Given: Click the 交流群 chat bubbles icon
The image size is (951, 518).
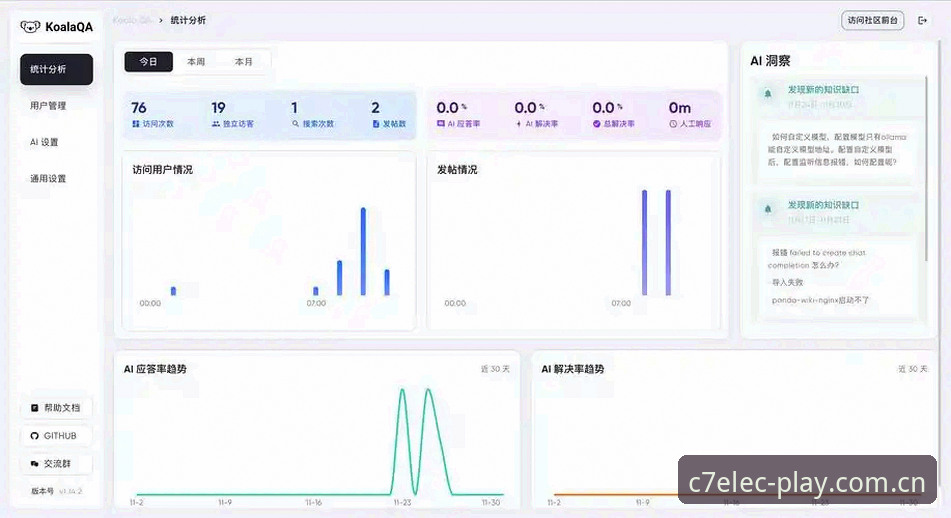Looking at the screenshot, I should [35, 463].
